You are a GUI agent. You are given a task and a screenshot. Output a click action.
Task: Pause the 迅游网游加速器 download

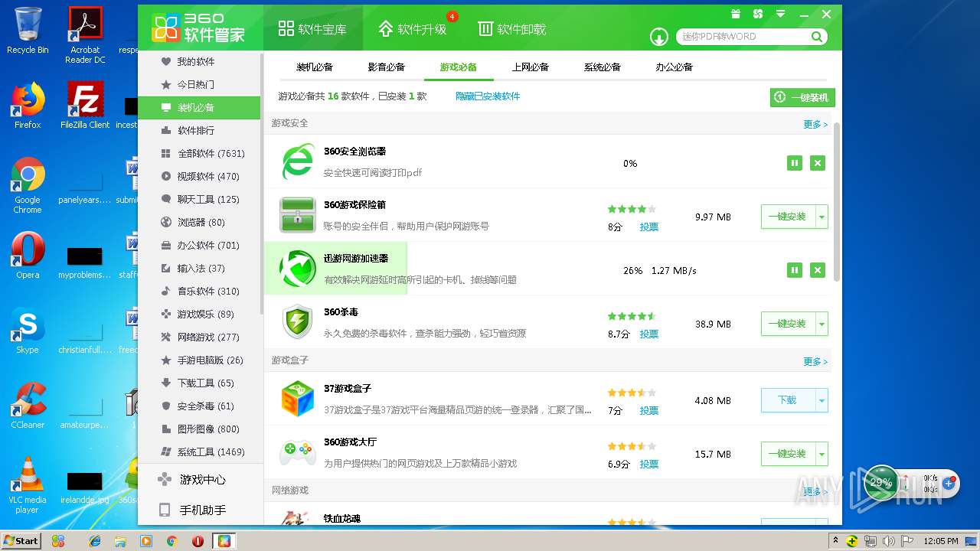[795, 270]
